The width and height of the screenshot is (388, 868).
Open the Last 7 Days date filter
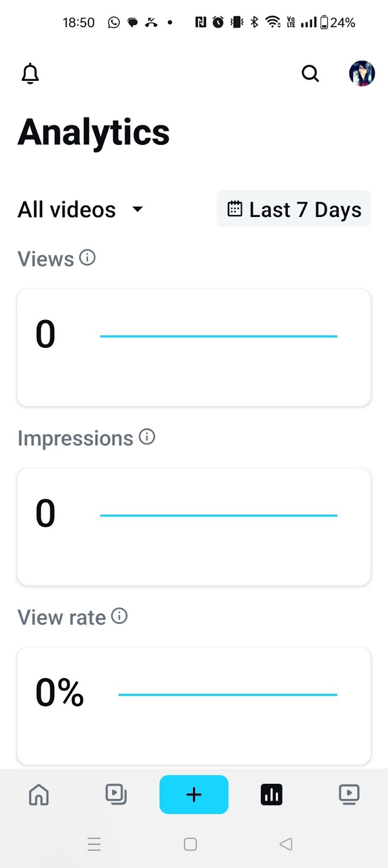point(294,209)
